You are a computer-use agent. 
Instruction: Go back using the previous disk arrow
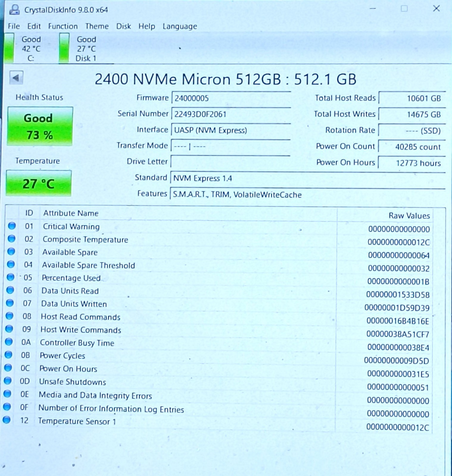point(16,78)
